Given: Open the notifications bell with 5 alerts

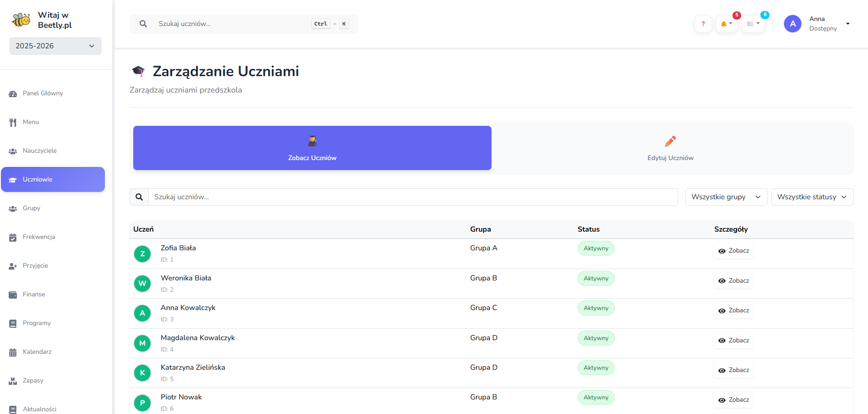Looking at the screenshot, I should tap(726, 24).
